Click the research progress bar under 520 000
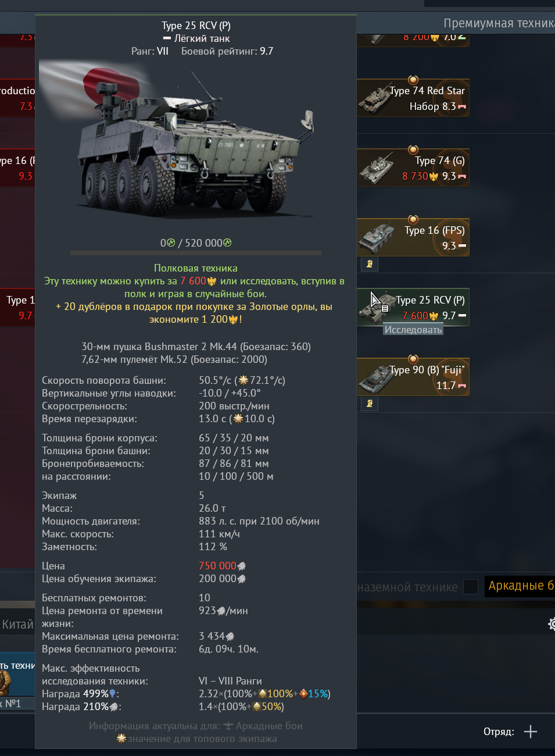The height and width of the screenshot is (756, 555). [x=196, y=253]
